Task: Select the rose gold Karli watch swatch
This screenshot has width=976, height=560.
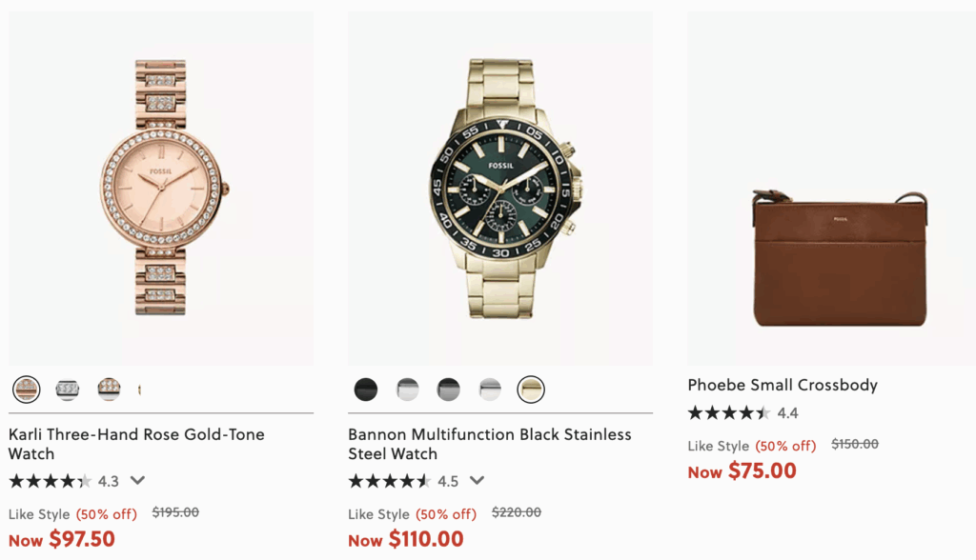Action: click(x=26, y=389)
